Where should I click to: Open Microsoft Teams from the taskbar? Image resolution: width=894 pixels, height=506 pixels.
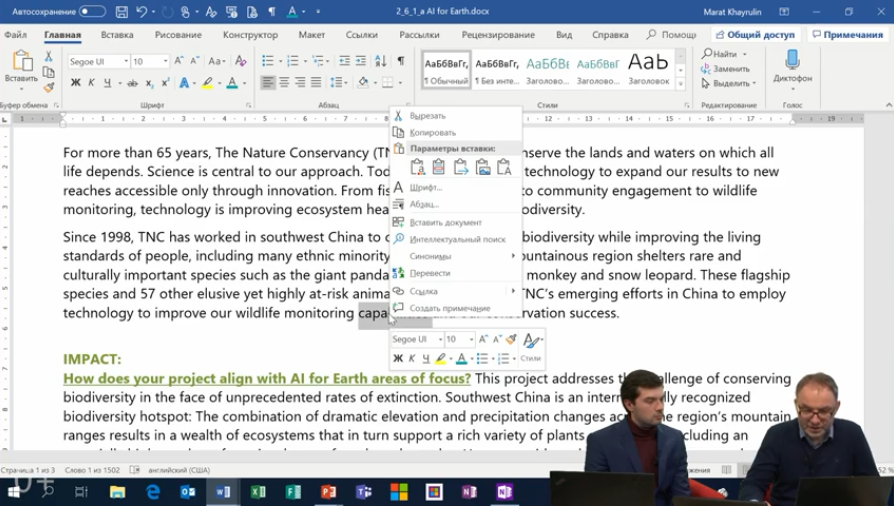click(363, 492)
